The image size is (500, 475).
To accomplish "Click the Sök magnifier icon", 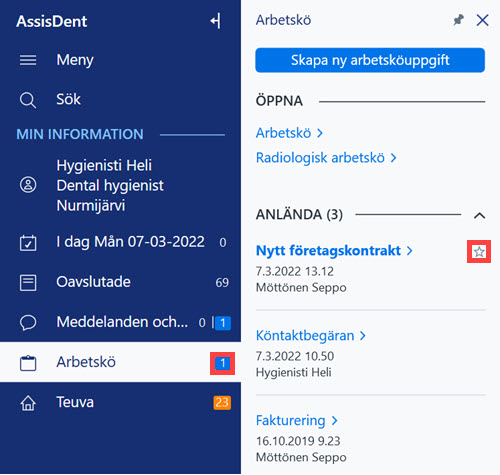I will click(28, 100).
